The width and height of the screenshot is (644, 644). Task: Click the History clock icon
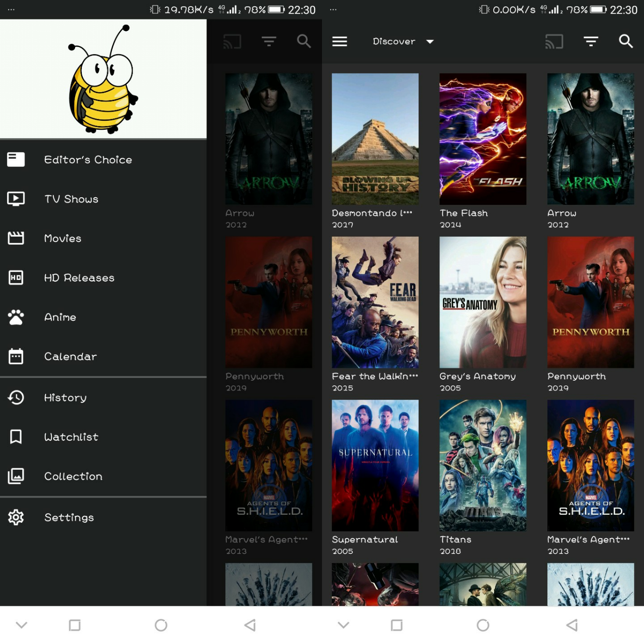click(16, 397)
